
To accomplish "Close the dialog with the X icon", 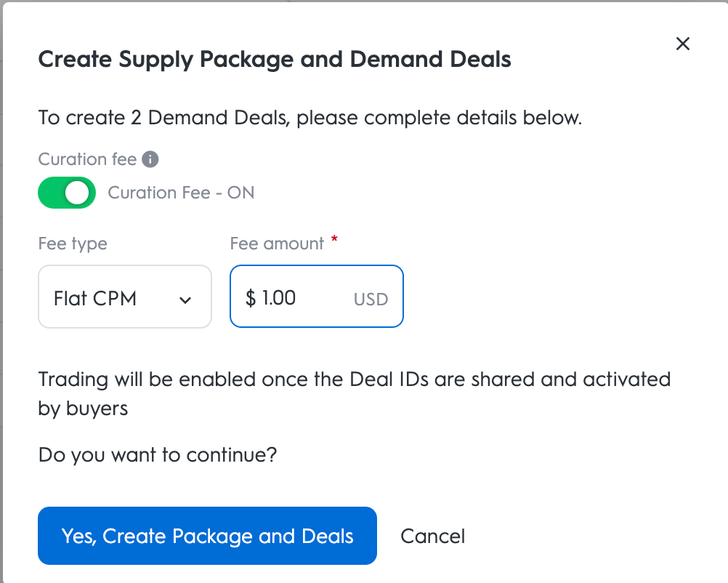I will click(x=682, y=44).
